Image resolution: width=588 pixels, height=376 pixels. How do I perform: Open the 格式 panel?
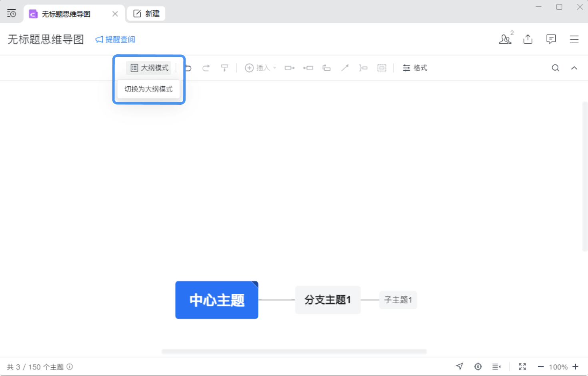click(x=415, y=68)
